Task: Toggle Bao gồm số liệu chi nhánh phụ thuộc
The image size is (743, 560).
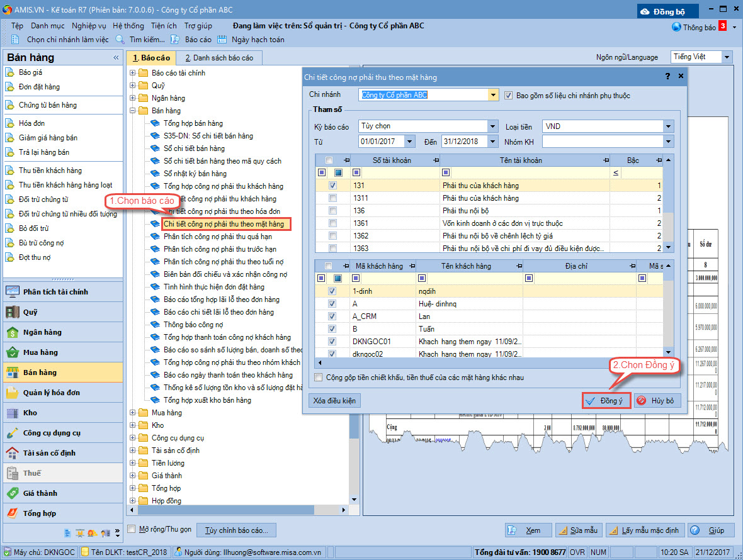Action: [x=509, y=96]
